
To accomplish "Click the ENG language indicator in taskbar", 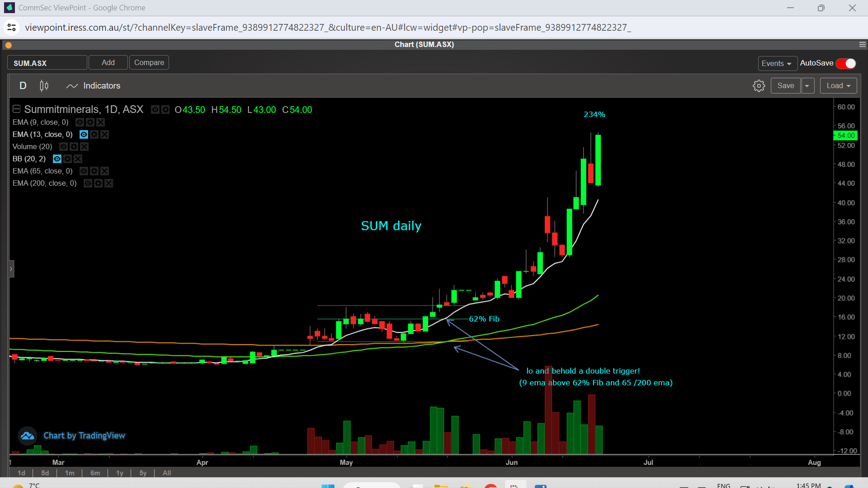I will point(723,485).
